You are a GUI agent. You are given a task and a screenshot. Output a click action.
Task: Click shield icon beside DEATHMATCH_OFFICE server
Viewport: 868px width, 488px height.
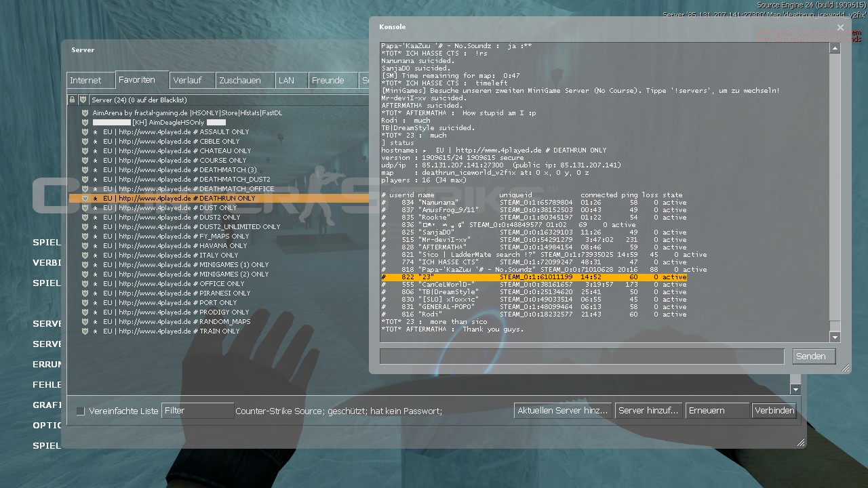85,188
